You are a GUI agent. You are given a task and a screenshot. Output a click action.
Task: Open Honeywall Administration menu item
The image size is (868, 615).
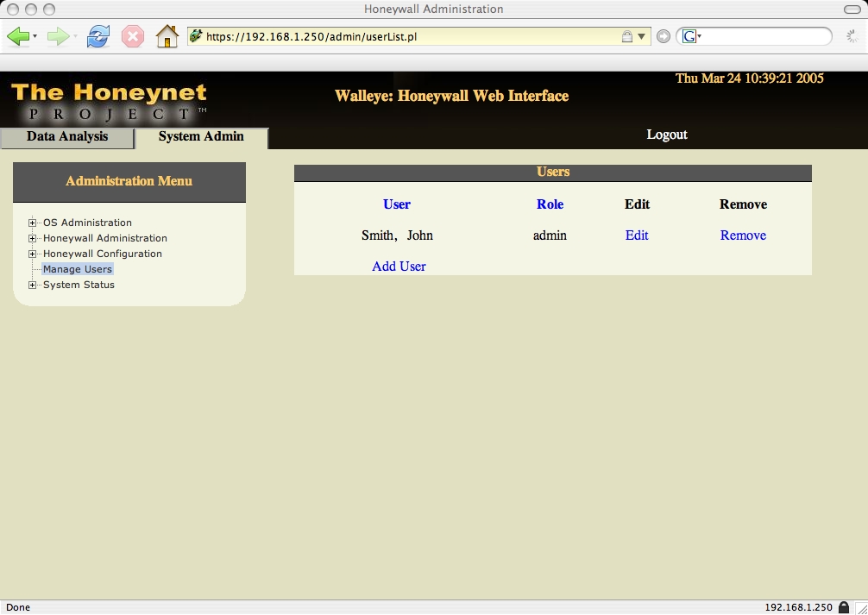click(x=105, y=238)
